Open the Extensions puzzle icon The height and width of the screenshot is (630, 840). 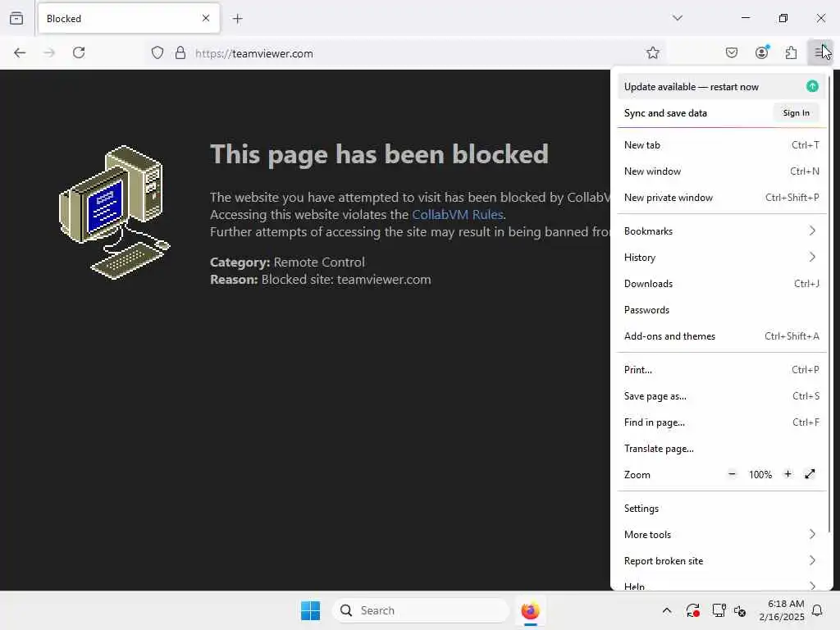[792, 52]
